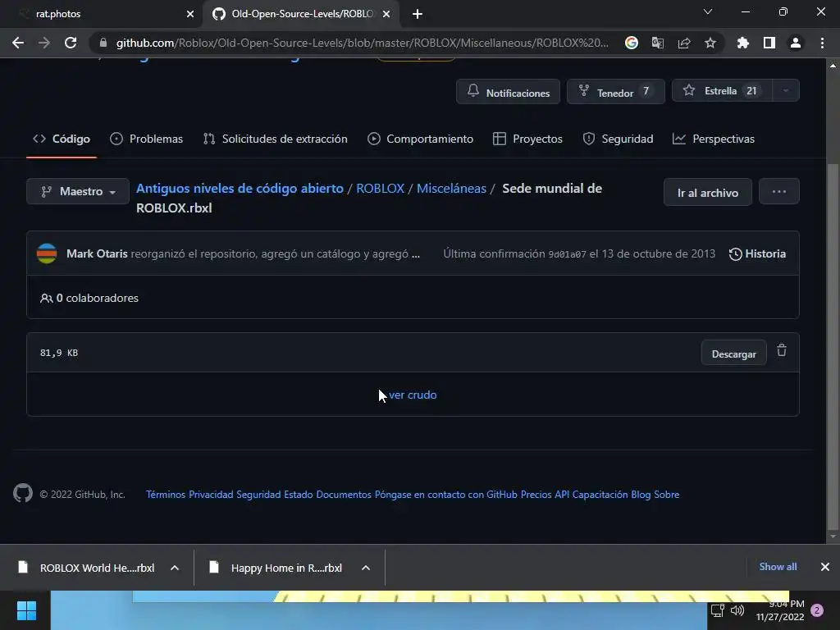Open the Misceláneas breadcrumb link
The image size is (840, 630).
coord(452,189)
